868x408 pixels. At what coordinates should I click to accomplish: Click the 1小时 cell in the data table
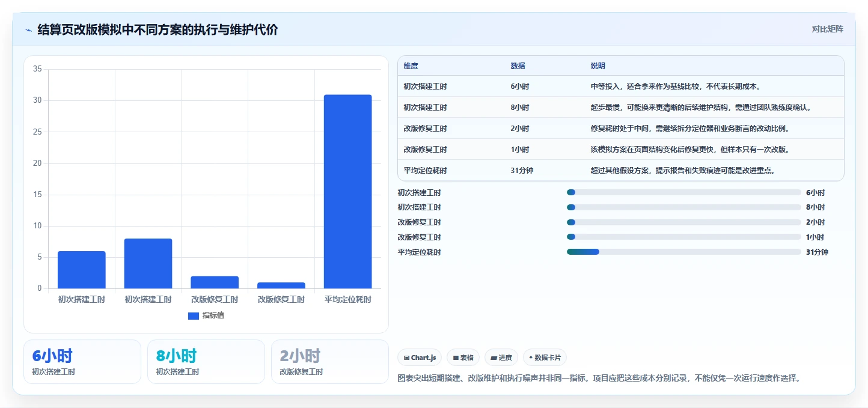tap(520, 150)
